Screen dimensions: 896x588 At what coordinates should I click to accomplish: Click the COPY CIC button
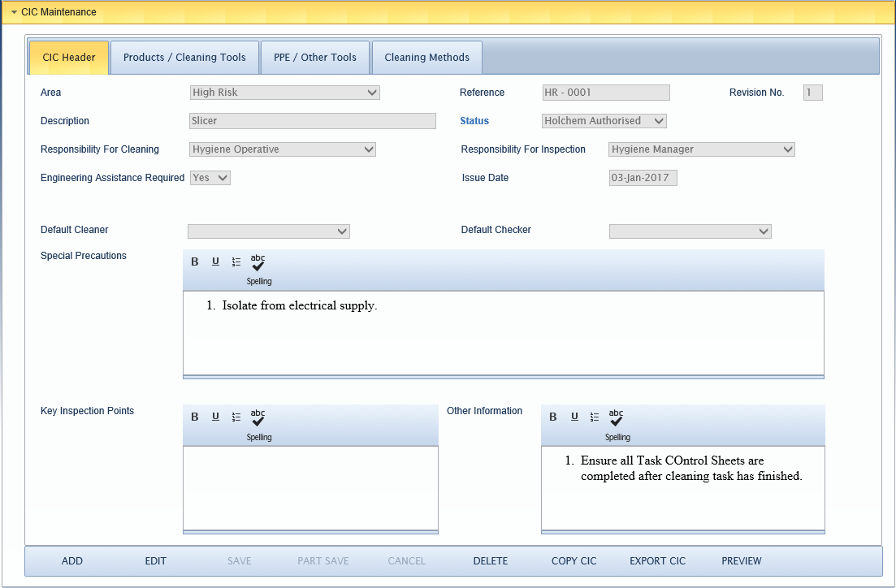coord(574,561)
